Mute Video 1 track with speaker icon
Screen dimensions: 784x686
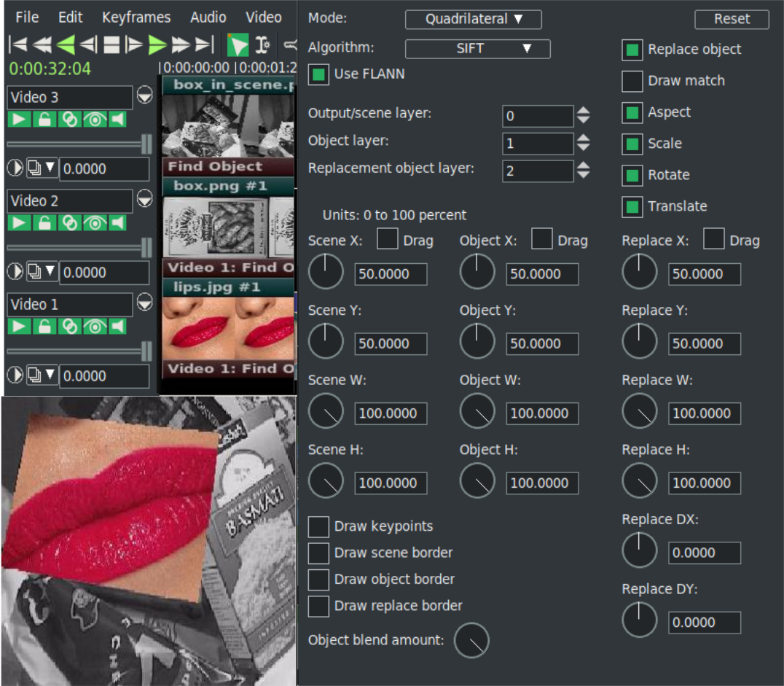[x=117, y=327]
